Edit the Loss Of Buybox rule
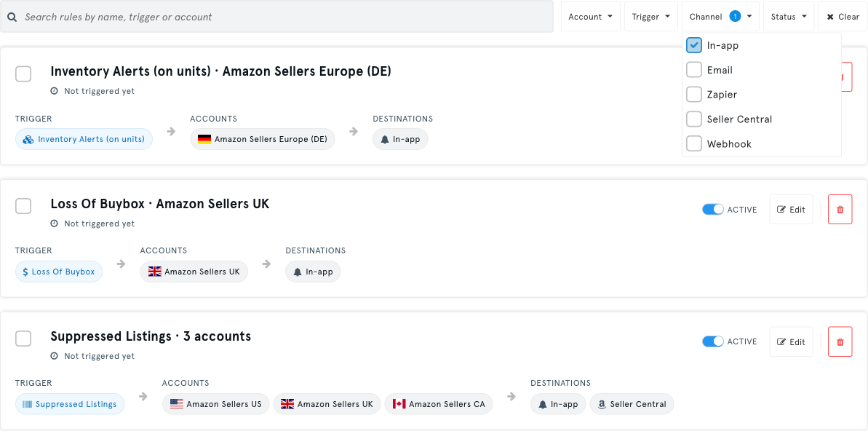The width and height of the screenshot is (868, 431). click(x=791, y=210)
